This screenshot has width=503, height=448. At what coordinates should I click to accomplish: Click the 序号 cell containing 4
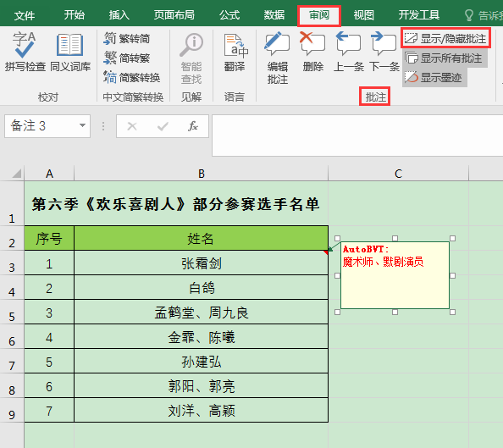click(49, 336)
